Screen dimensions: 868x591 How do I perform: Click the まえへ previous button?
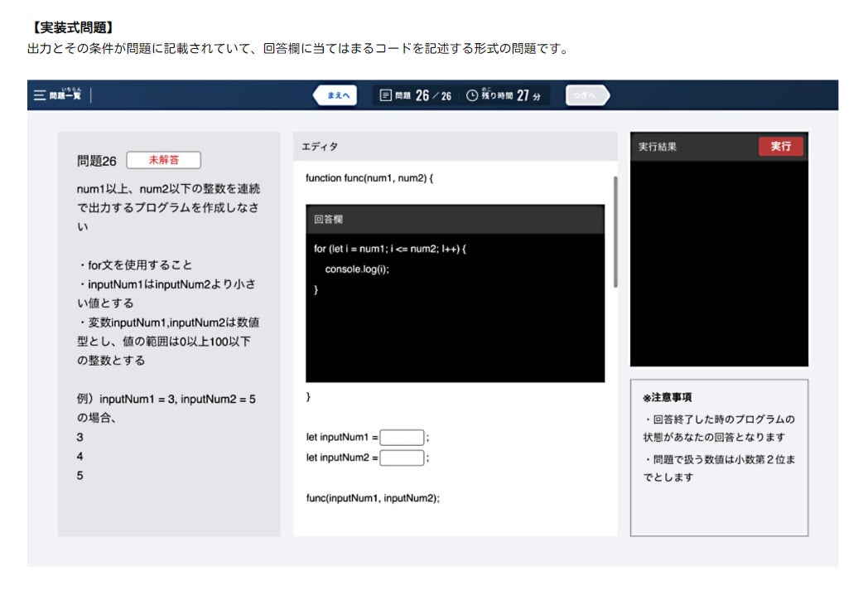coord(335,95)
